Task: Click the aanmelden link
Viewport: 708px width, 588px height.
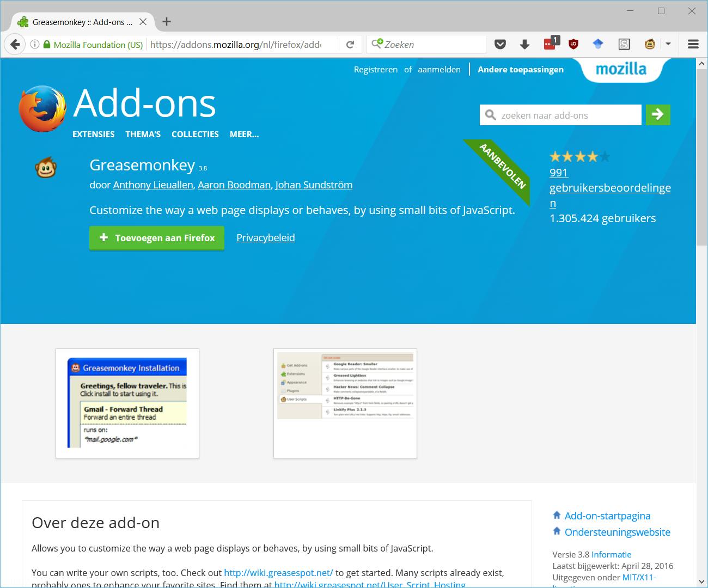Action: pyautogui.click(x=439, y=69)
